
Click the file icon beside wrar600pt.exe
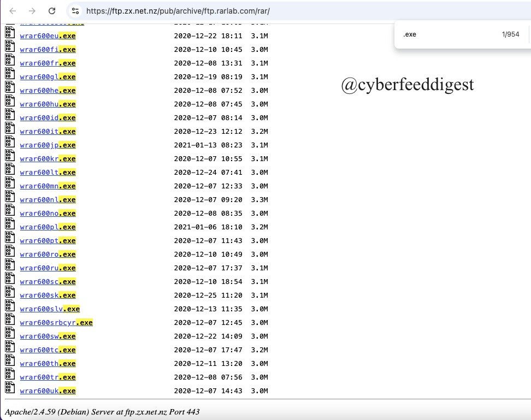(x=10, y=237)
